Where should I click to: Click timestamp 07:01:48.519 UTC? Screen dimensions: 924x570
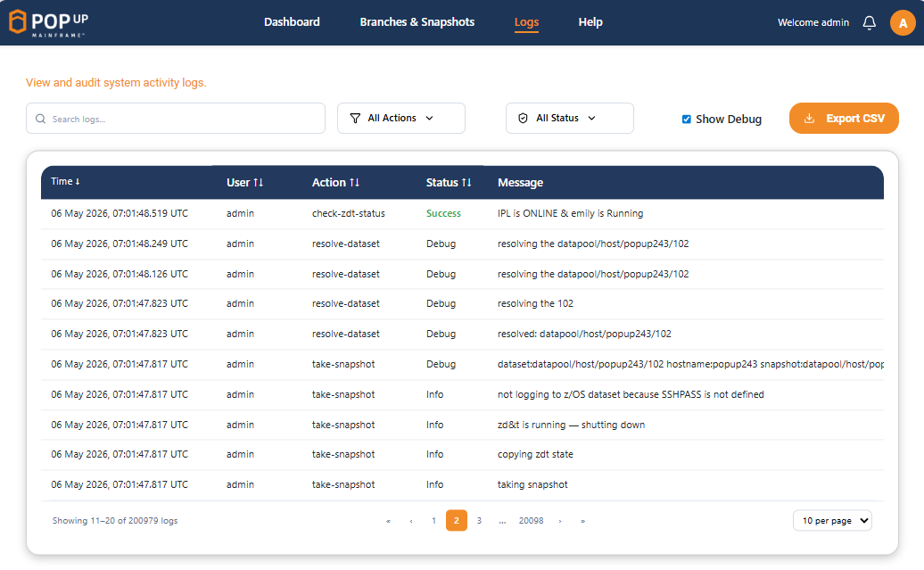(119, 213)
